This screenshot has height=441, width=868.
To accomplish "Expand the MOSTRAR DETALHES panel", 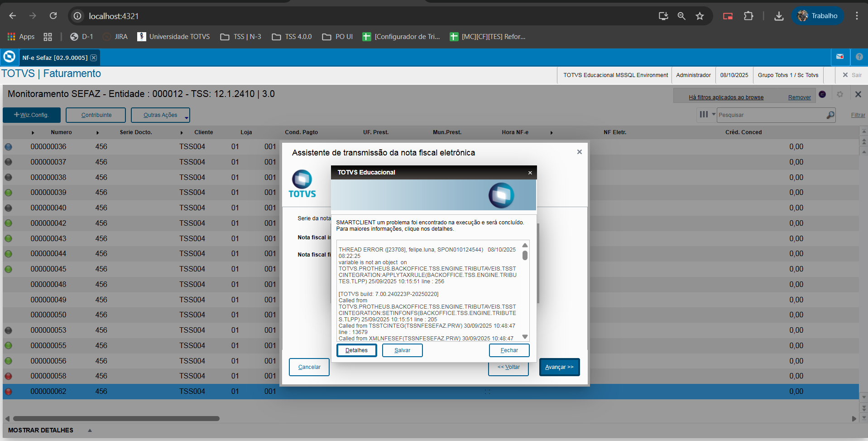I will click(50, 430).
